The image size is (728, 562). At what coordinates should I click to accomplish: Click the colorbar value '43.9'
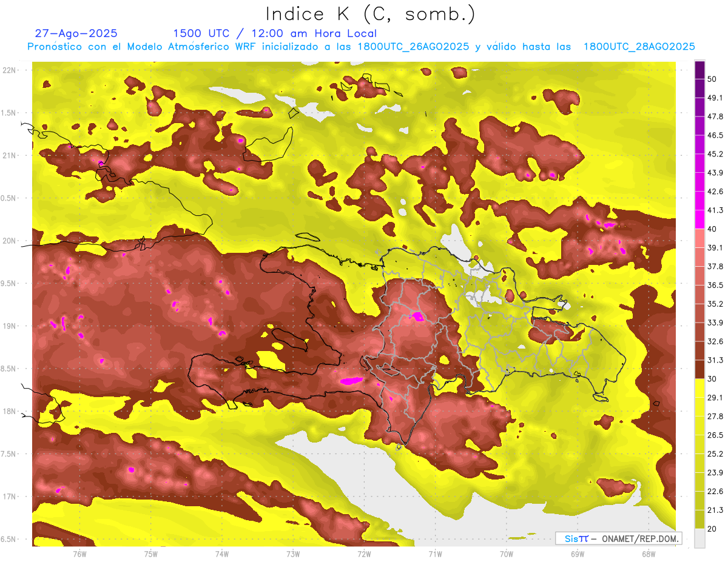715,173
